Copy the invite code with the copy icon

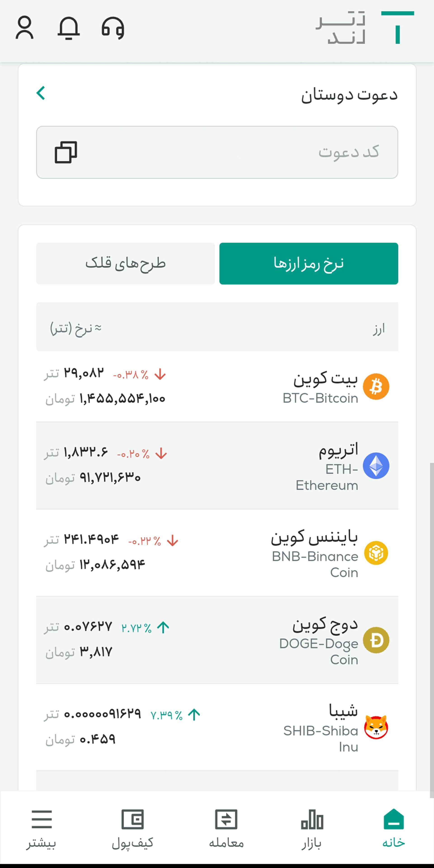click(66, 152)
